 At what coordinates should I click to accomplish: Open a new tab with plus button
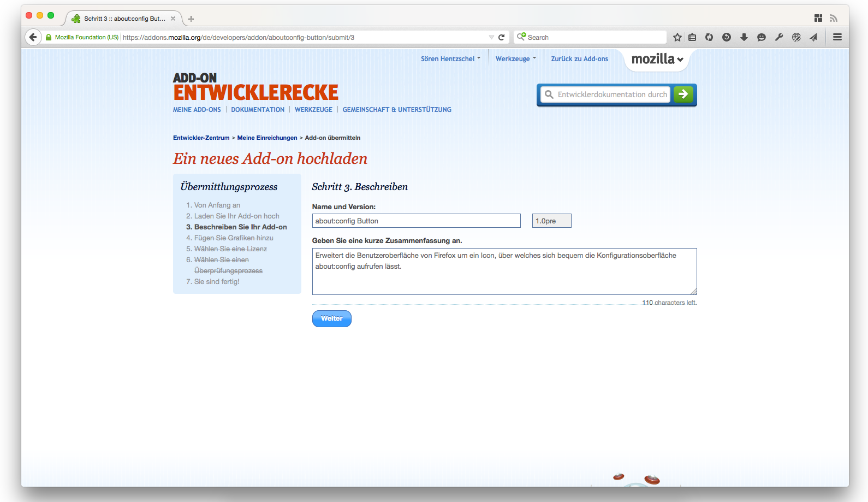click(191, 19)
